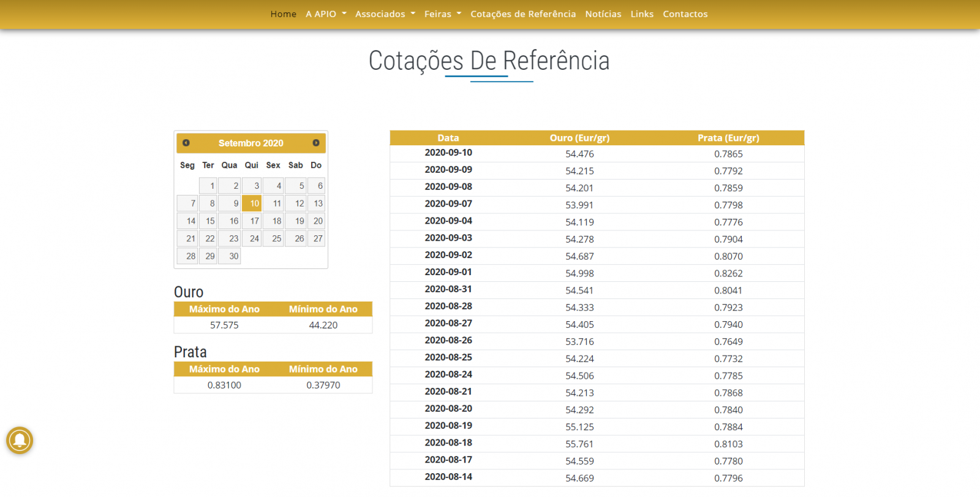The image size is (980, 497).
Task: Go to next month in calendar
Action: coord(316,143)
